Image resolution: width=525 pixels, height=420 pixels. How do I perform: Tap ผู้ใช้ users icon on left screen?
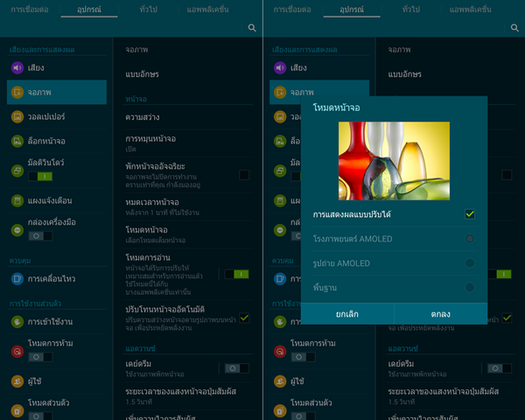[x=17, y=381]
